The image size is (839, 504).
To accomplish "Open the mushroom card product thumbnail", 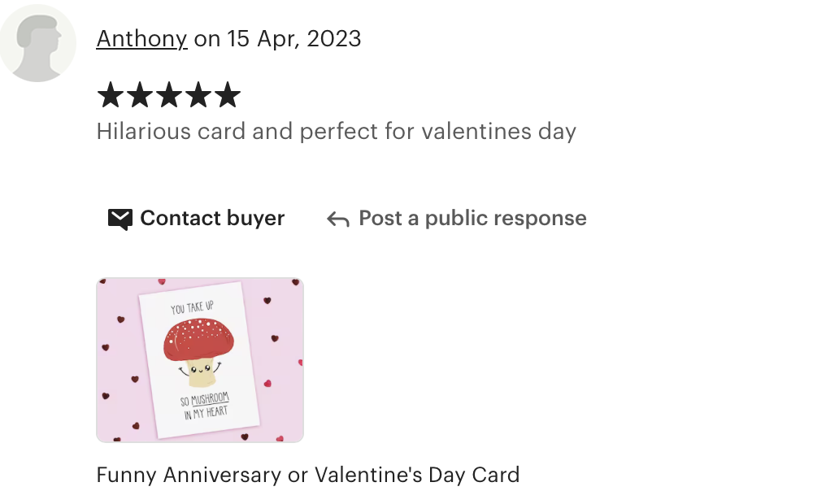I will point(200,360).
